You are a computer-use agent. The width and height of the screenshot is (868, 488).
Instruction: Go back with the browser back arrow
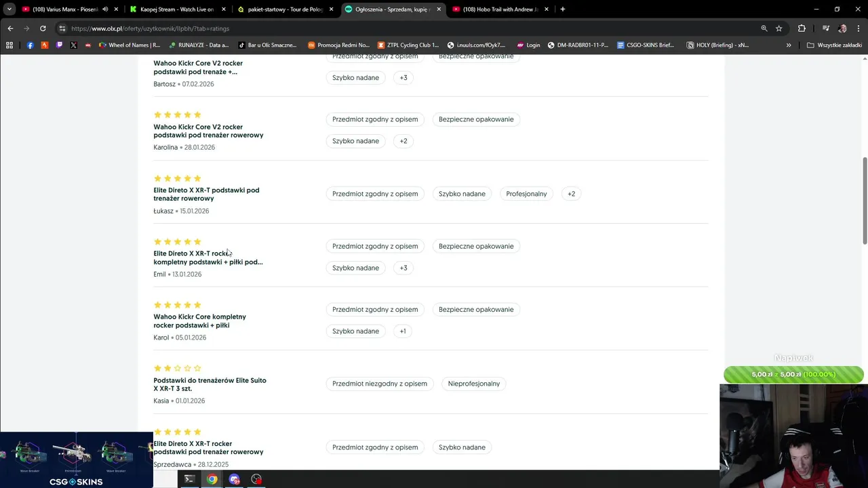point(10,28)
